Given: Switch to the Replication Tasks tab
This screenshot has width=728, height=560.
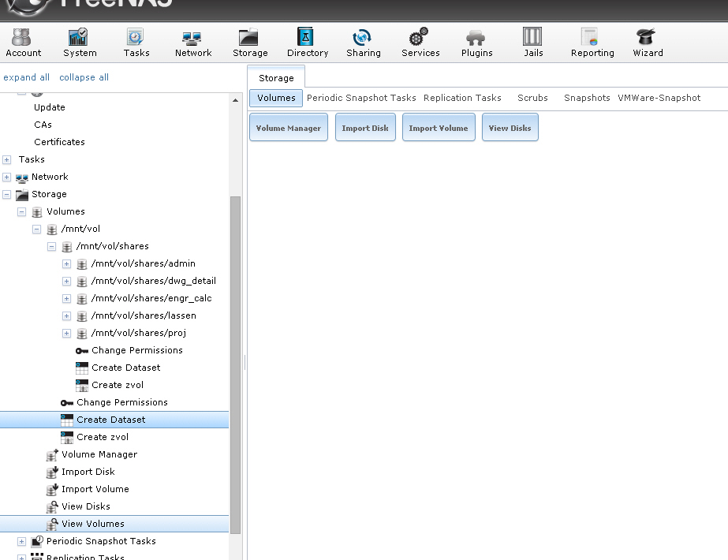Looking at the screenshot, I should click(x=462, y=98).
